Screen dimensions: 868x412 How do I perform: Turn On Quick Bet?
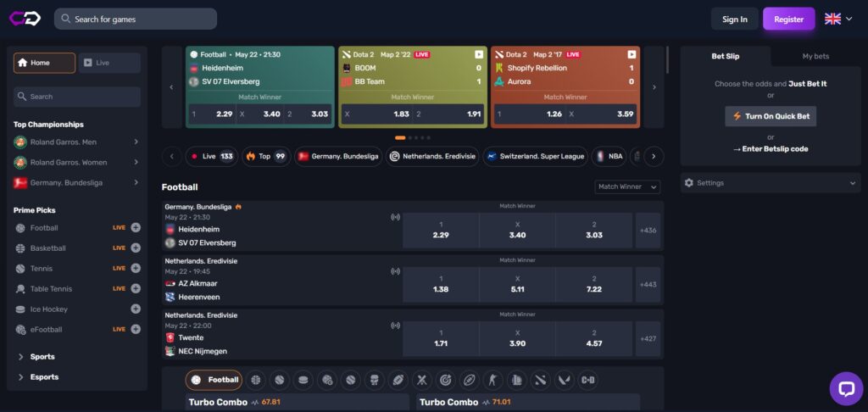(770, 116)
